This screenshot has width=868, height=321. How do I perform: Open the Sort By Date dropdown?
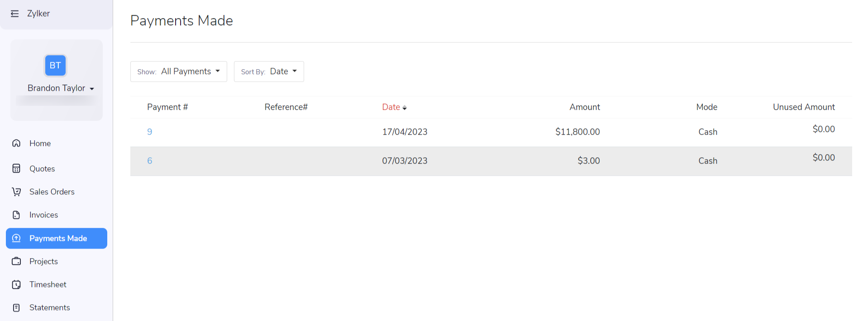268,71
